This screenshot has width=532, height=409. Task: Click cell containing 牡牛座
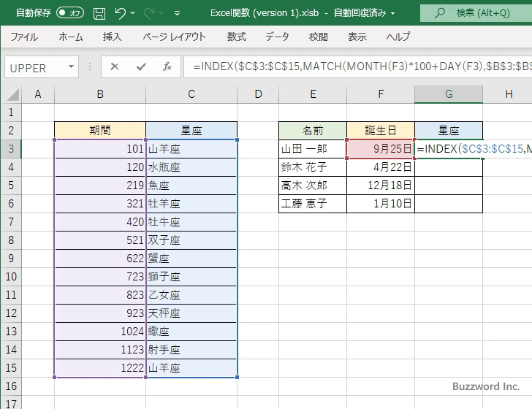tap(191, 222)
